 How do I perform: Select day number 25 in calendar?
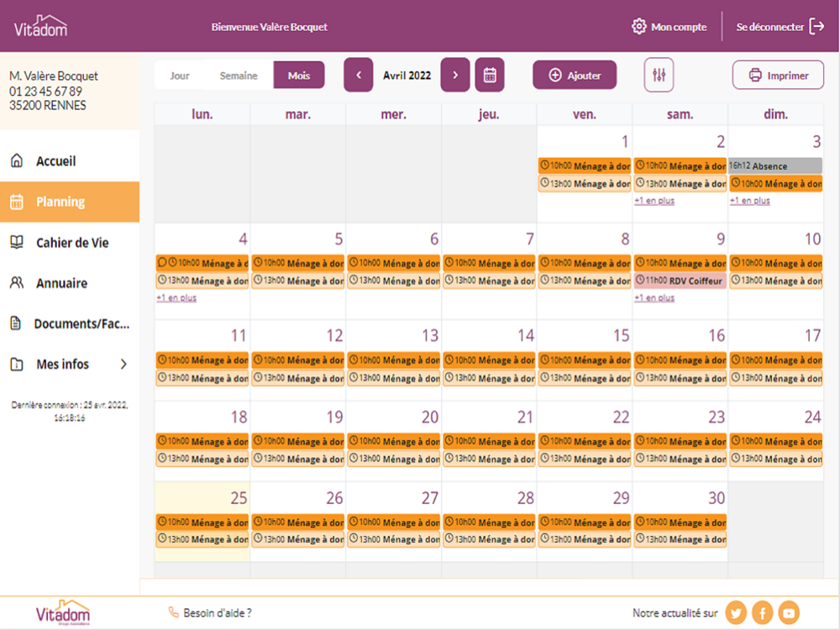239,497
